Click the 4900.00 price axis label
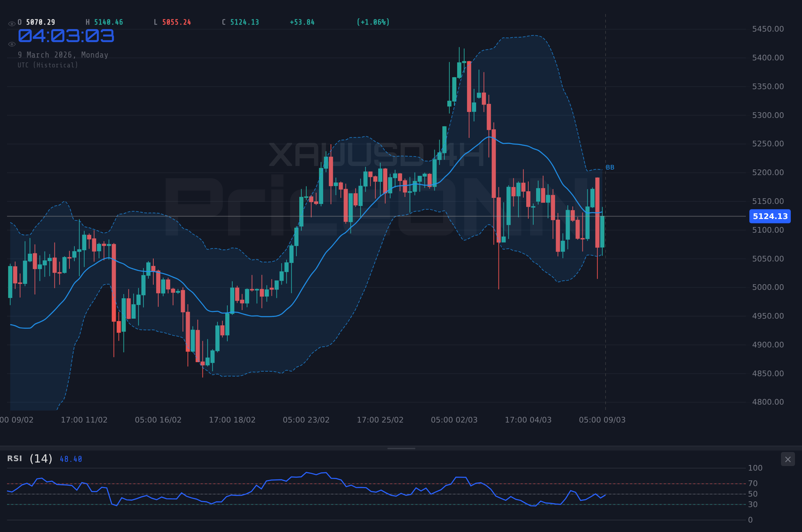 click(768, 345)
